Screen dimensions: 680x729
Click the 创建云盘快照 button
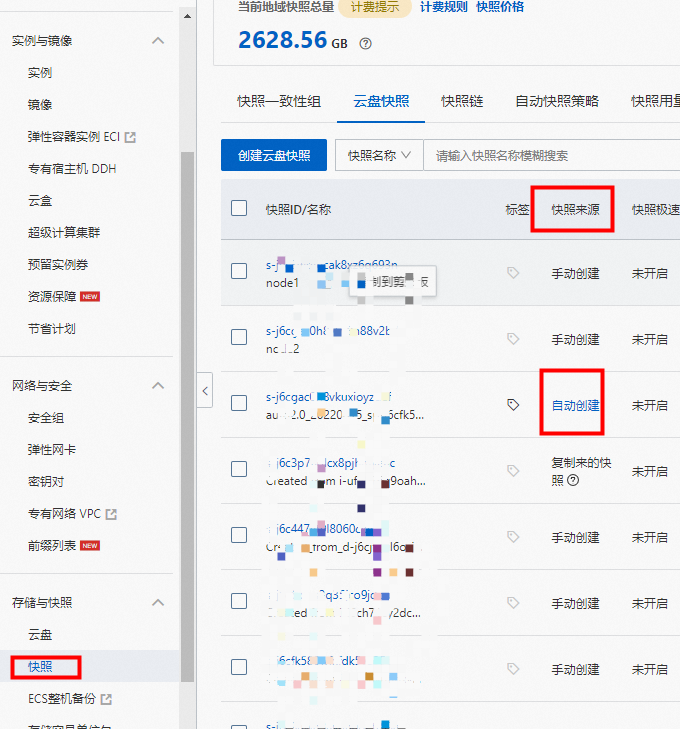click(x=274, y=155)
